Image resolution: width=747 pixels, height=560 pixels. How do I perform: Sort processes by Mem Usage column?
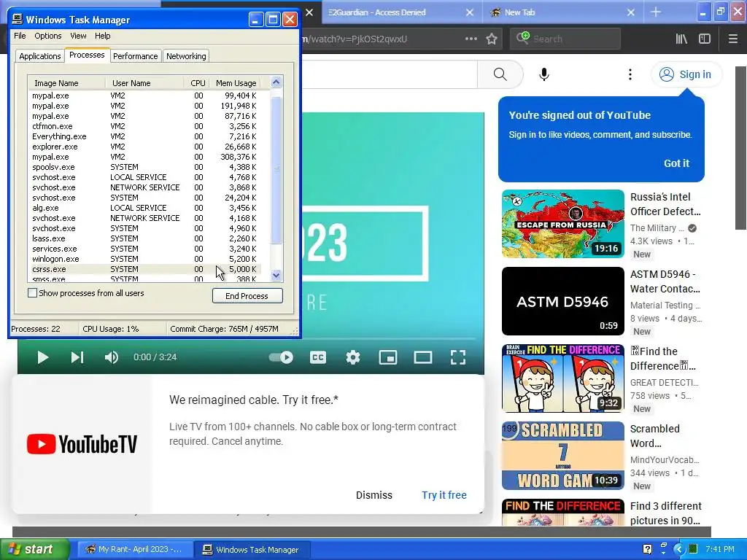tap(236, 83)
